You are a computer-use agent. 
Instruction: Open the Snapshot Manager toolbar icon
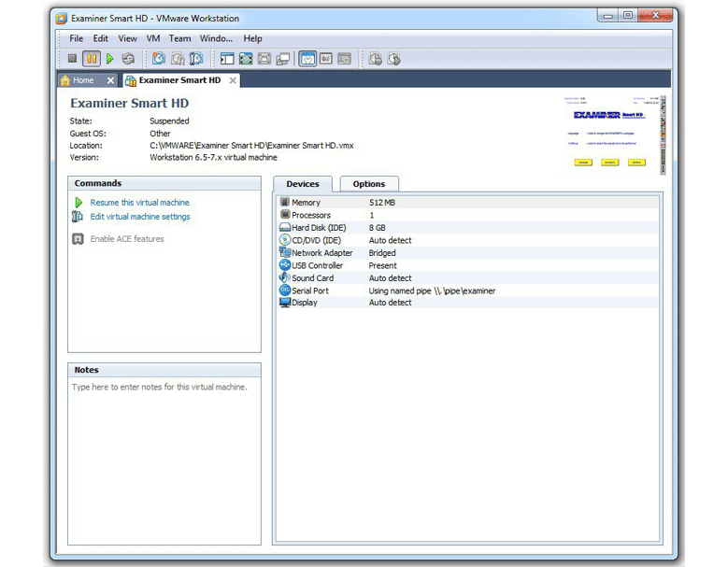click(196, 59)
